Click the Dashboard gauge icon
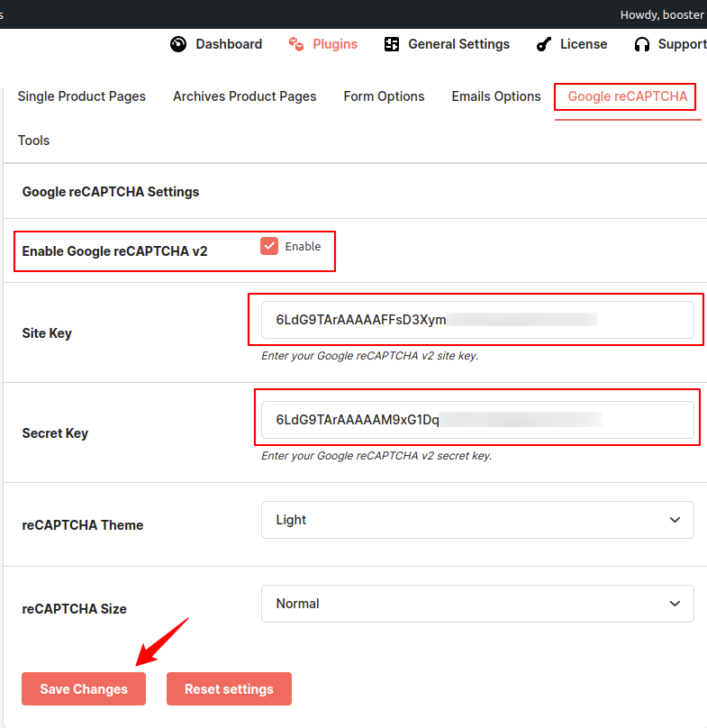The width and height of the screenshot is (707, 728). [178, 44]
